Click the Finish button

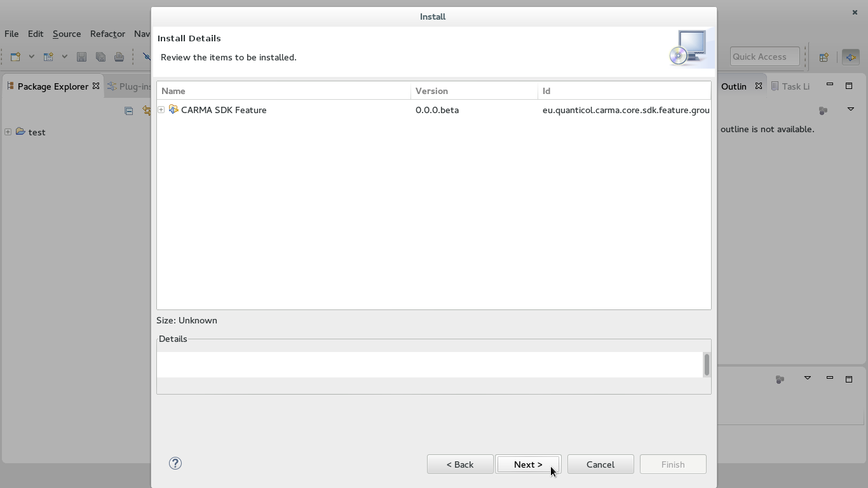pos(673,464)
